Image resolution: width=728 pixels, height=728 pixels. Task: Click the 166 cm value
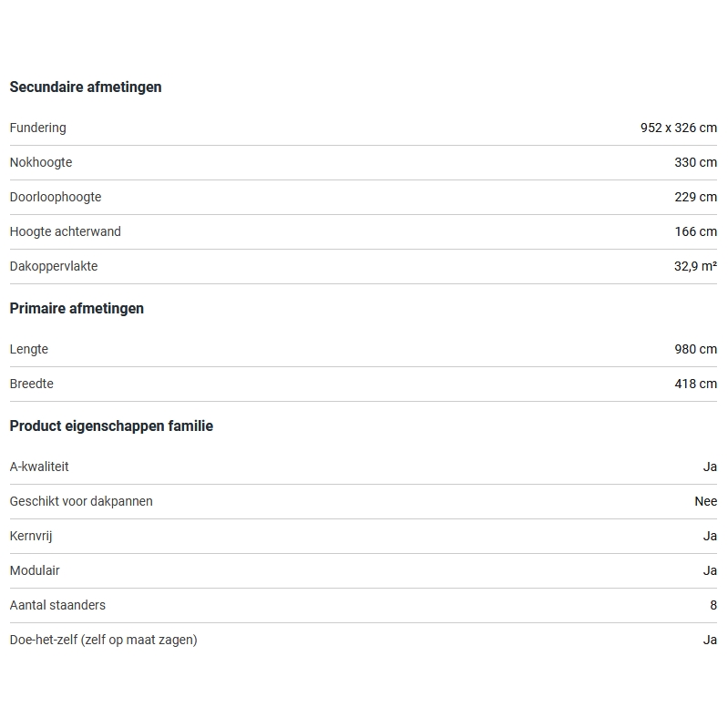(x=695, y=232)
